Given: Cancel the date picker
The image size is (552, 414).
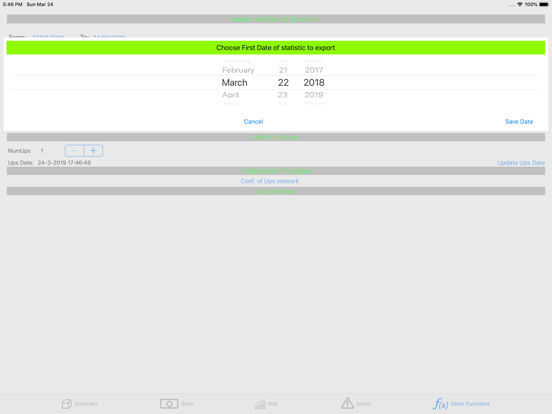Looking at the screenshot, I should (x=253, y=121).
